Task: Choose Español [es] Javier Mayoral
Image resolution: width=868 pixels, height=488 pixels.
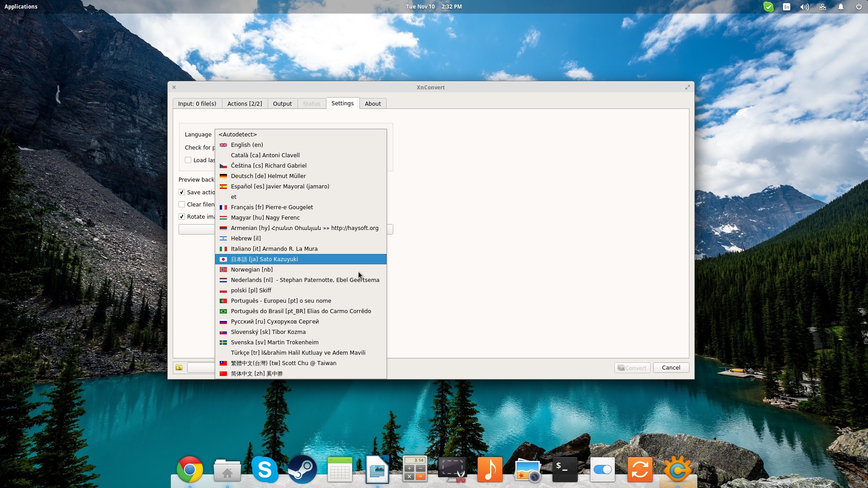Action: [x=301, y=187]
